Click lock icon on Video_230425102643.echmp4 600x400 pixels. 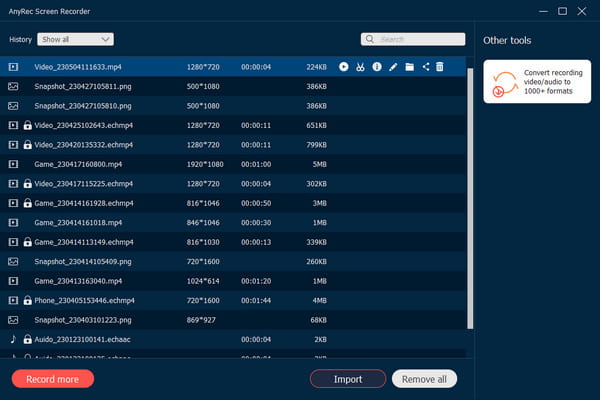pos(28,125)
